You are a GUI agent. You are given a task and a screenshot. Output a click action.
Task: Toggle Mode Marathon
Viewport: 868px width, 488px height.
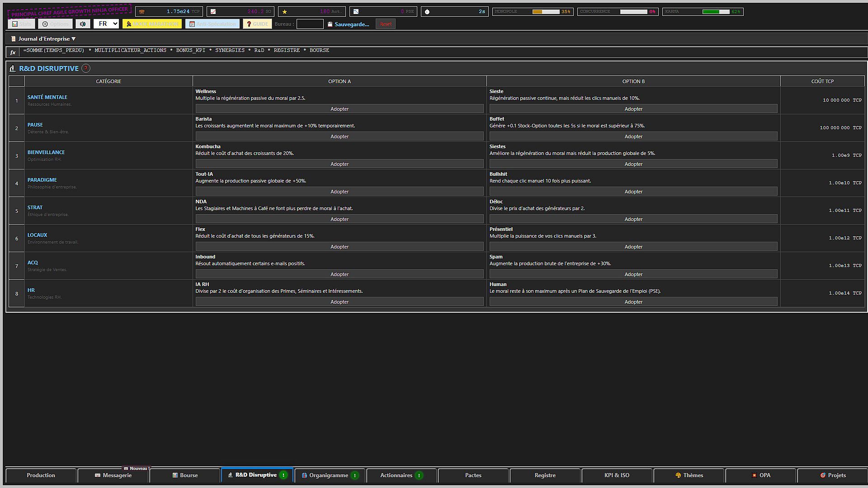pos(152,24)
